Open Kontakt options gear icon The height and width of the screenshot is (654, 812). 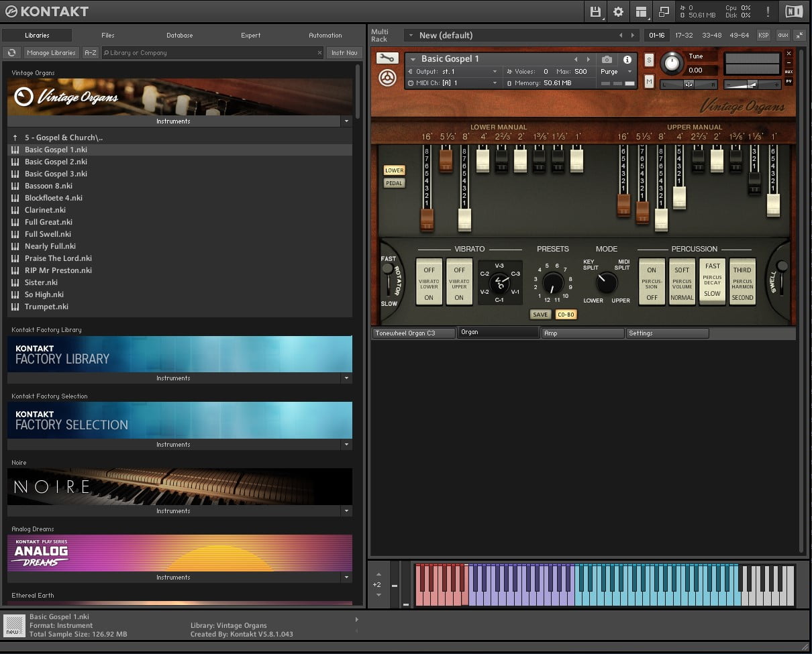(618, 11)
